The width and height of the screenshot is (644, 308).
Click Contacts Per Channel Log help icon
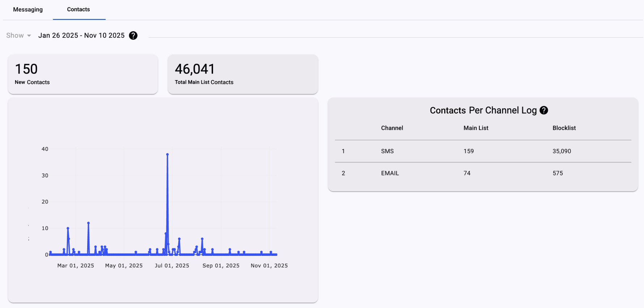(544, 110)
